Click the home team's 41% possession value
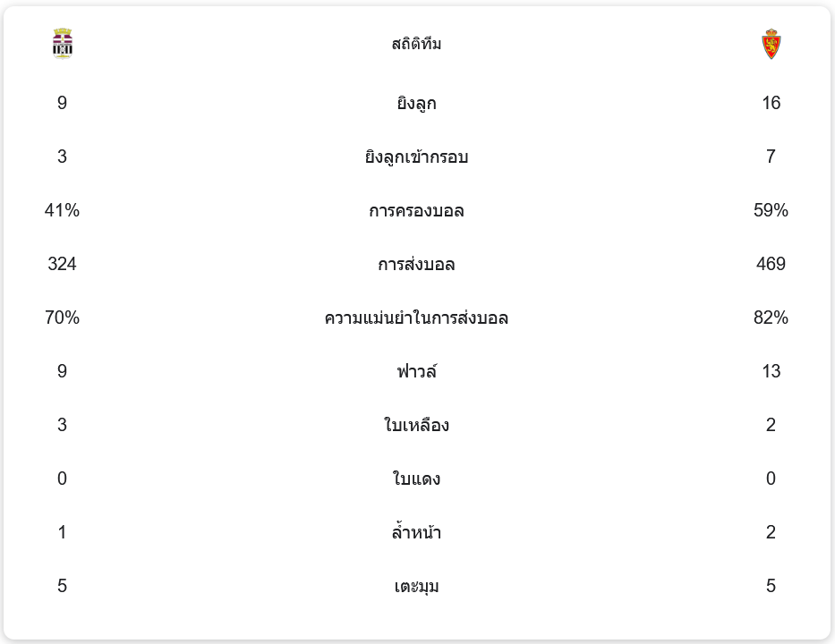 click(x=62, y=210)
